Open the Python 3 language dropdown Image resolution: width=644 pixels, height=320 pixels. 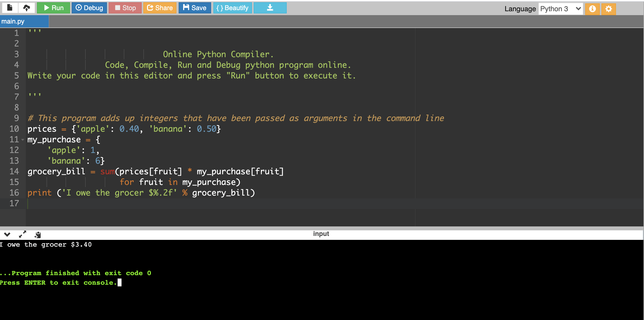pyautogui.click(x=560, y=9)
